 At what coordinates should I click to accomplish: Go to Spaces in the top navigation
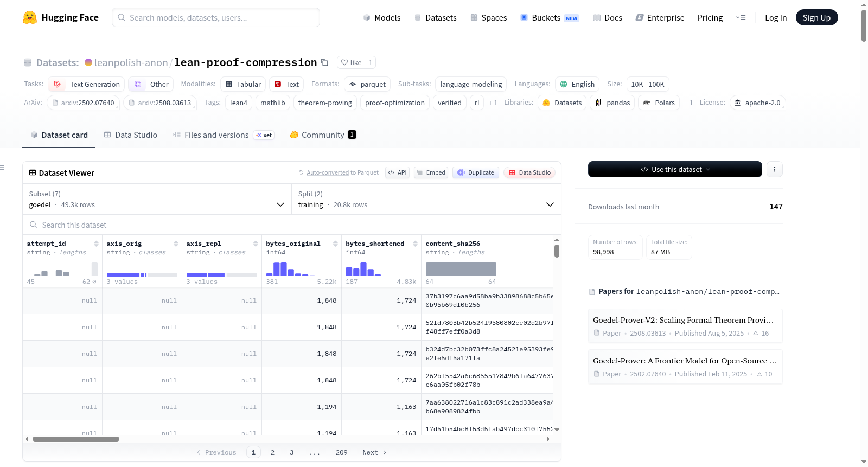pos(489,17)
